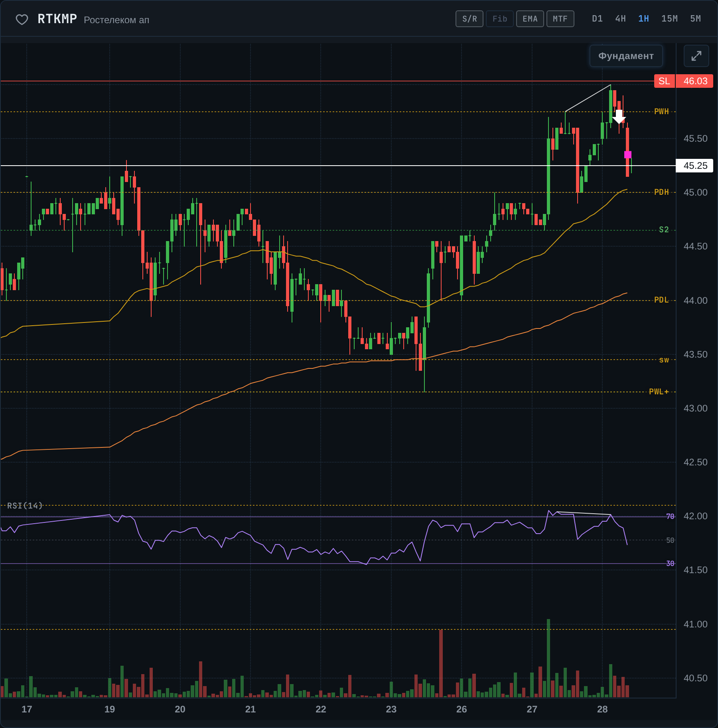Screen dimensions: 718x728
Task: Click the RSI 50 midline label
Action: tap(670, 540)
